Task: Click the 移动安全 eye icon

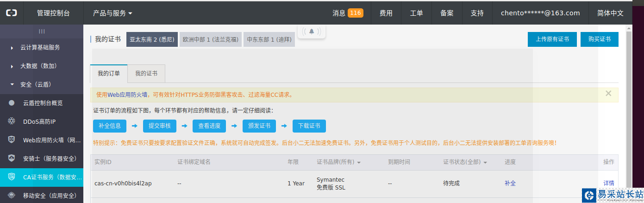Action: [12, 196]
